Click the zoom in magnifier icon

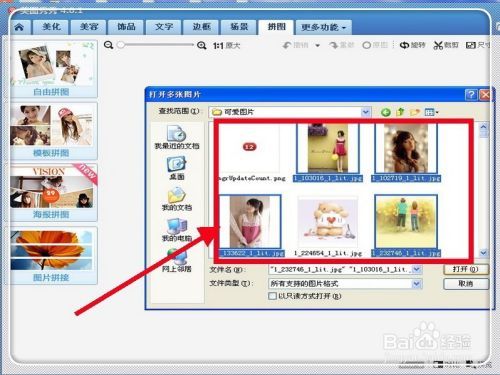(x=201, y=45)
